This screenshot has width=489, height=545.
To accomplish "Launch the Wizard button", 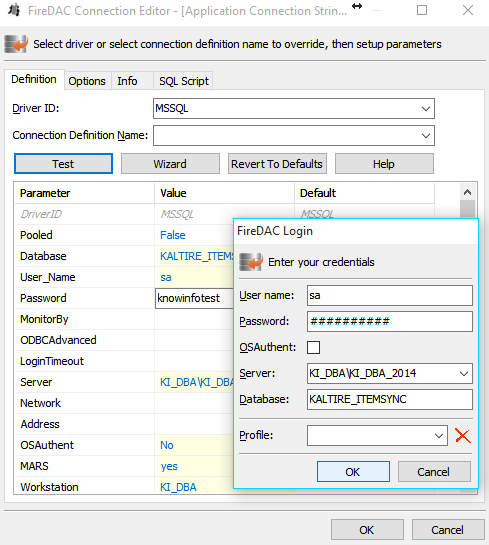I will click(x=170, y=164).
